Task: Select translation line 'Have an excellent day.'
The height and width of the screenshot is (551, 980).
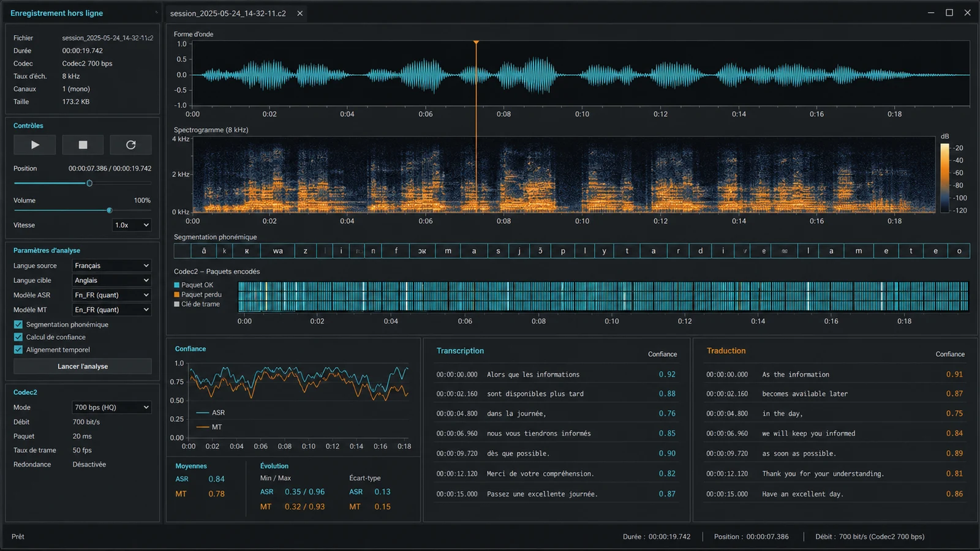Action: point(835,494)
